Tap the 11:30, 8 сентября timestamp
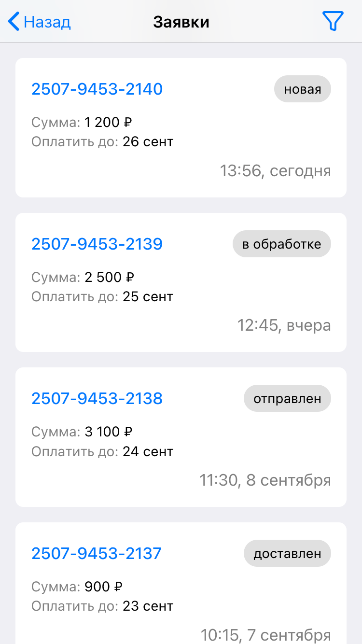This screenshot has height=644, width=362. click(265, 480)
